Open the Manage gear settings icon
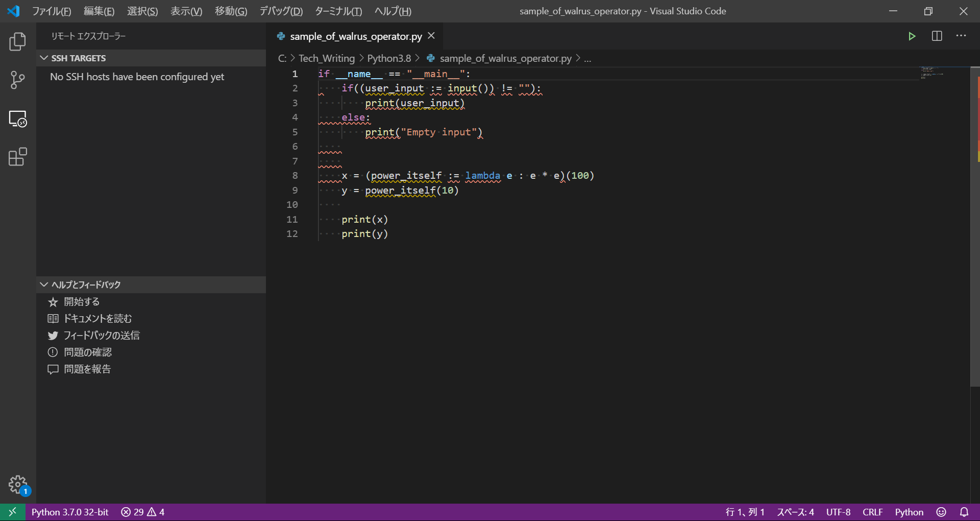 (x=18, y=484)
